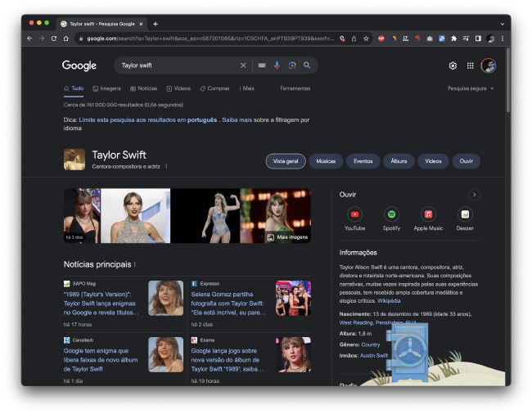This screenshot has height=414, width=532.
Task: Open the Taylor Swift album thumbnail
Action: 74,160
